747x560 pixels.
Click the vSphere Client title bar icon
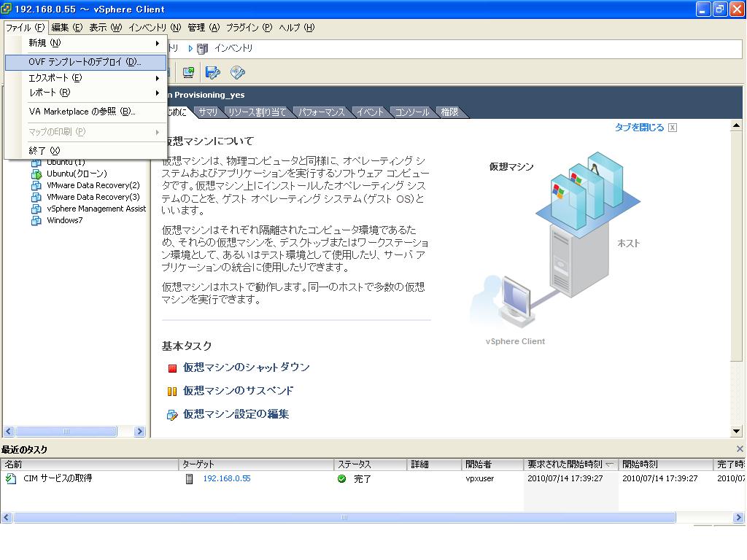(x=6, y=9)
